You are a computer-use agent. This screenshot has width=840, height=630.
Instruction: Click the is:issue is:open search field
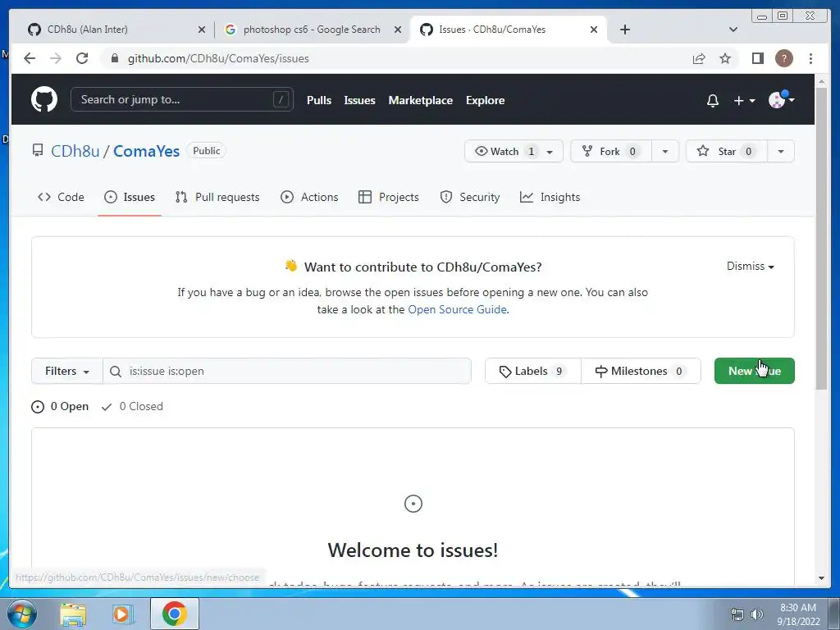pos(287,372)
